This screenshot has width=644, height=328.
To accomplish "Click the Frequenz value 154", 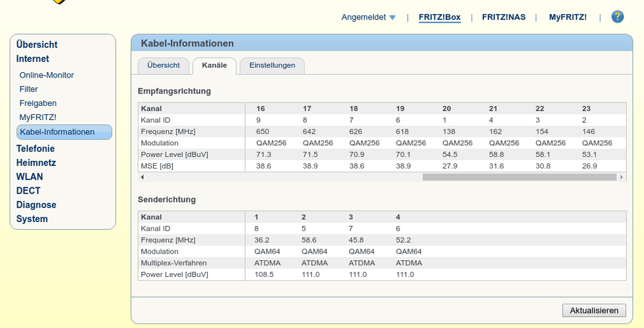I will click(542, 132).
